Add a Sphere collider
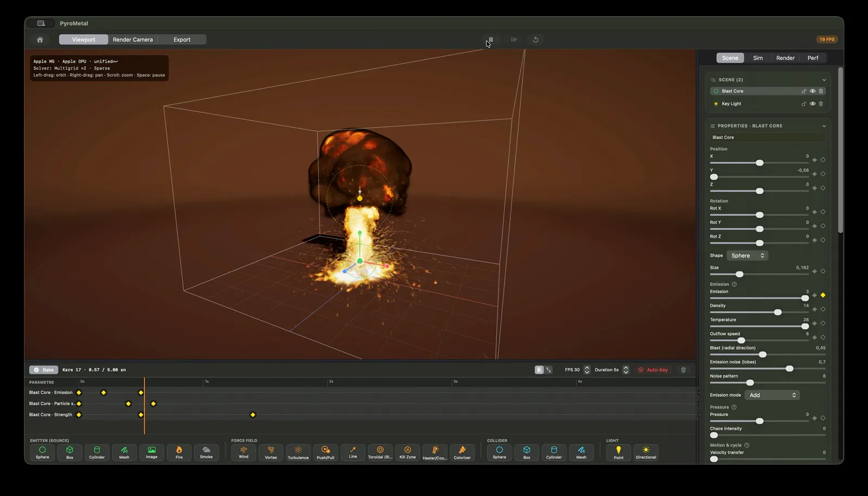Viewport: 868px width, 496px height. click(499, 452)
